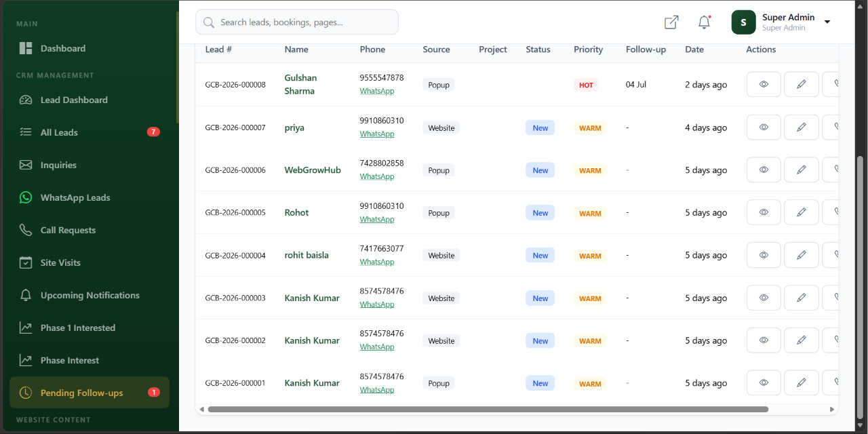Open the Dashboard grid icon in sidebar
Screen dimensions: 868x434
pos(26,48)
